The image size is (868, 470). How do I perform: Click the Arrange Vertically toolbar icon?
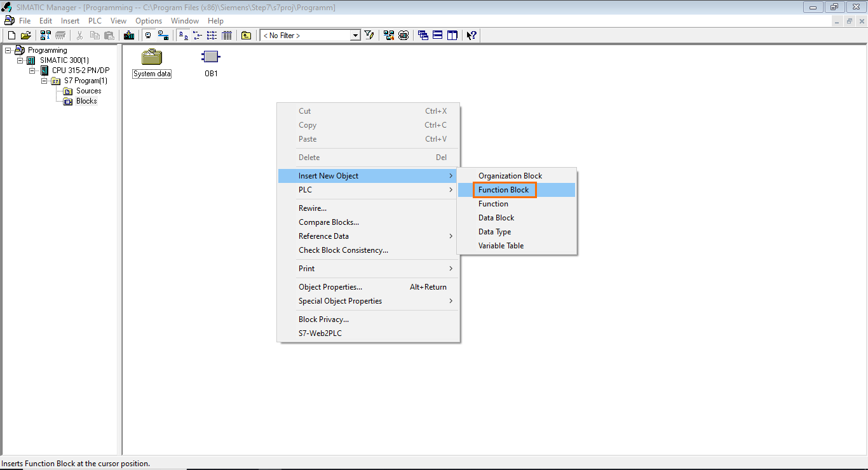tap(452, 36)
